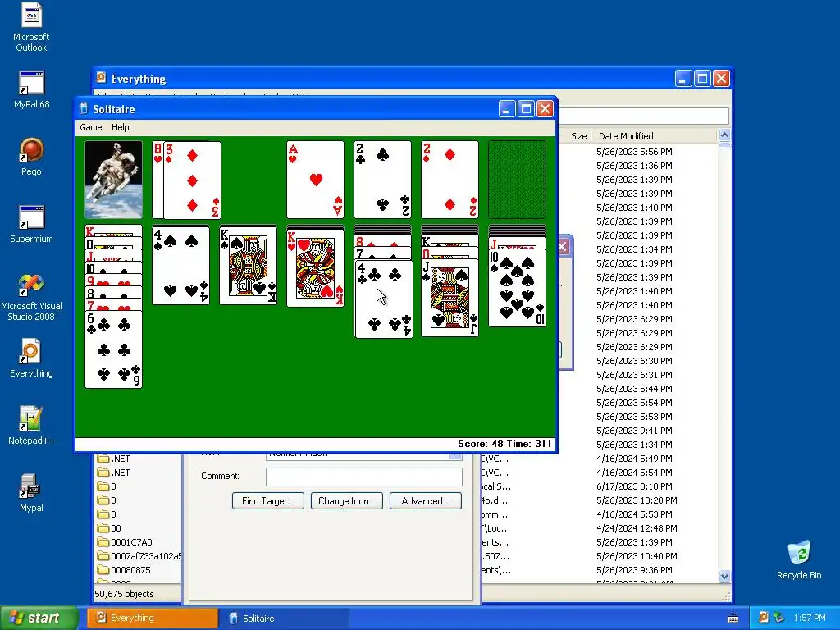This screenshot has width=840, height=630.
Task: Click the Advanced... button
Action: [426, 501]
